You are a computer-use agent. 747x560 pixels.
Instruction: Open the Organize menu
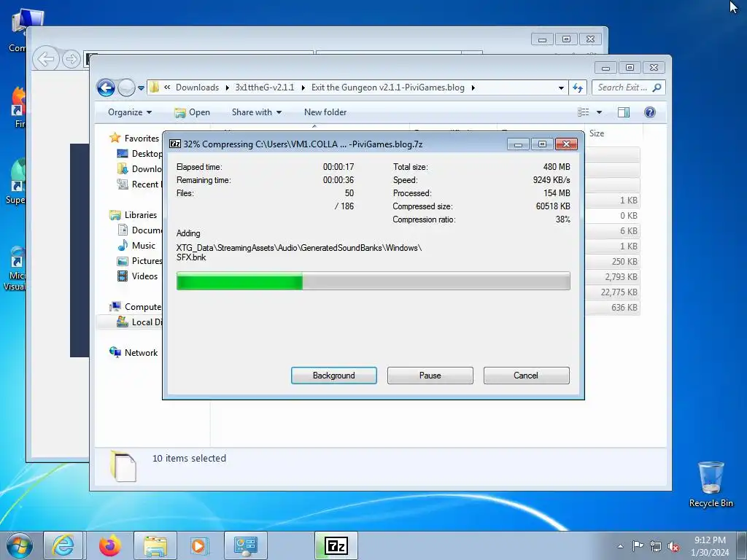click(x=130, y=112)
